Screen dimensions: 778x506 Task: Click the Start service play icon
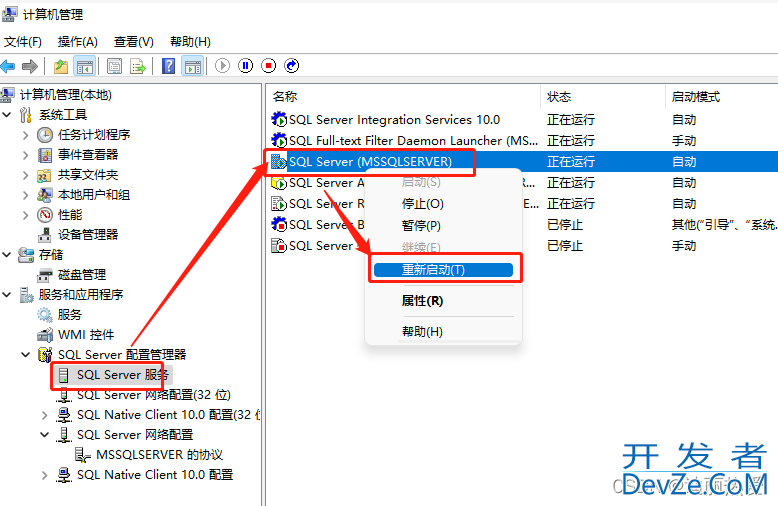tap(222, 65)
